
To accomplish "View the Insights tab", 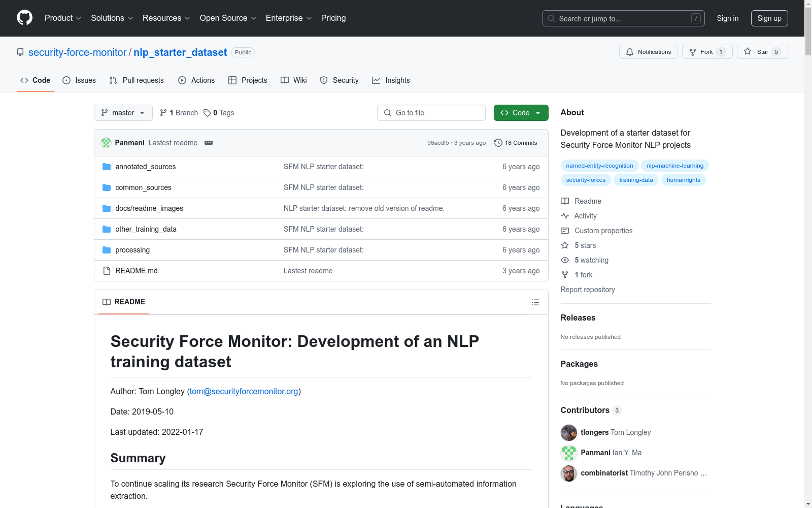I will [391, 80].
